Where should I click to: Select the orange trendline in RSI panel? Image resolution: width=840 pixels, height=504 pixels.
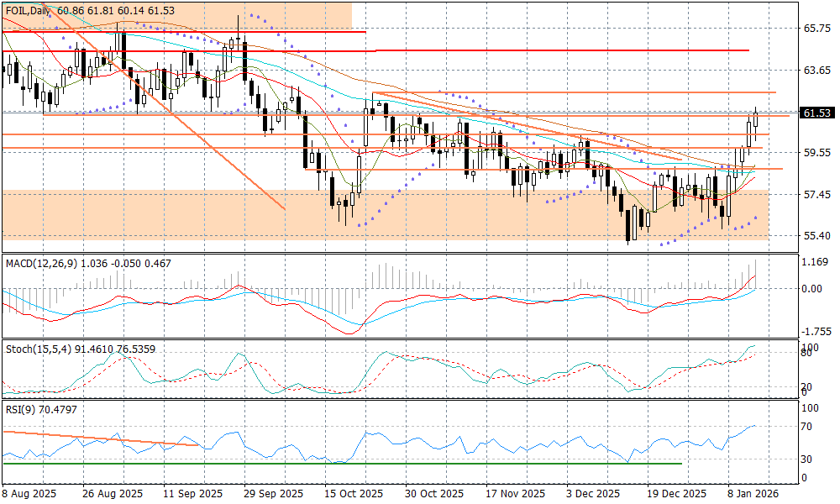click(x=101, y=438)
